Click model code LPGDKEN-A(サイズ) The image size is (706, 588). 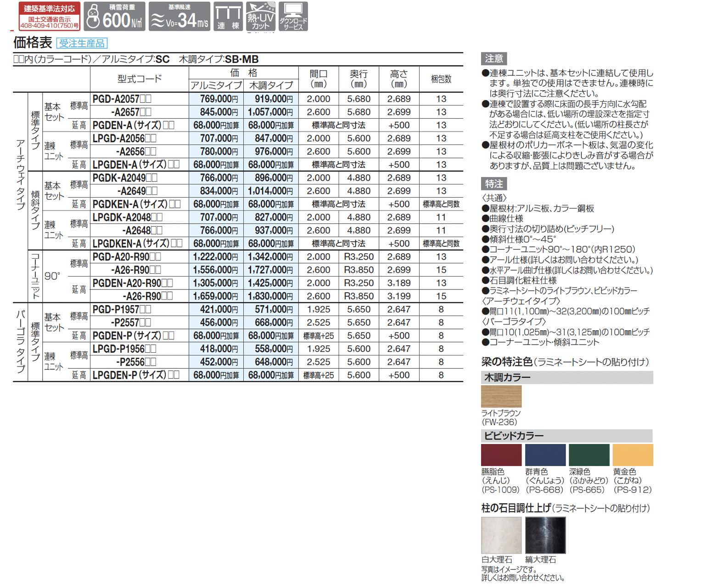(138, 244)
